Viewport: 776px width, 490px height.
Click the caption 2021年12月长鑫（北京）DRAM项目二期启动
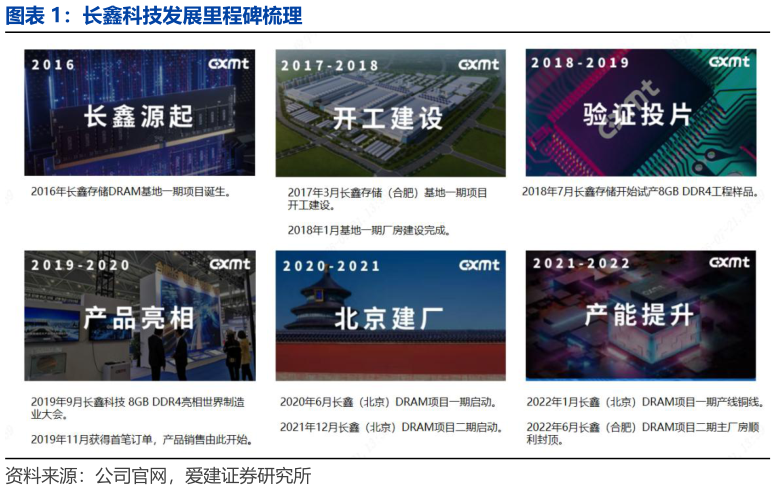point(391,427)
